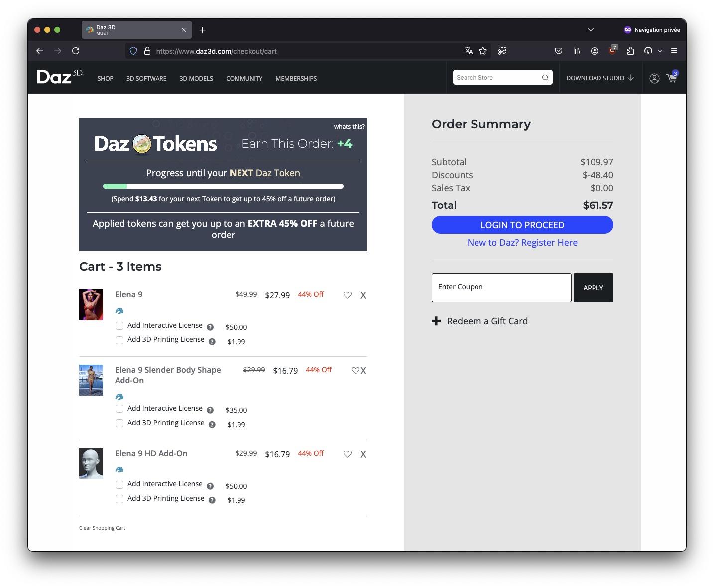The width and height of the screenshot is (714, 588).
Task: Open the tracking protection shield icon
Action: (x=133, y=51)
